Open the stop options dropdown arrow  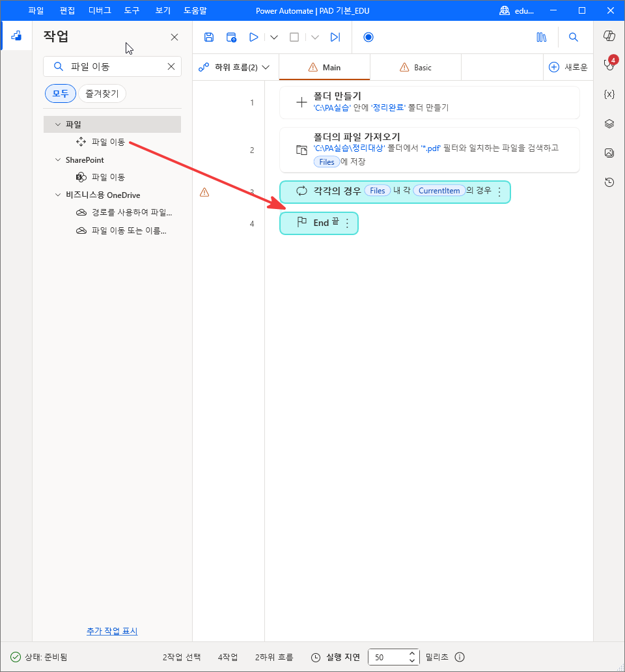(x=315, y=37)
